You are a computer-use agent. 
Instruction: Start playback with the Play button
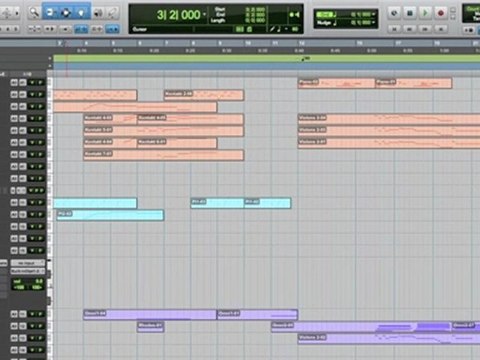click(425, 13)
